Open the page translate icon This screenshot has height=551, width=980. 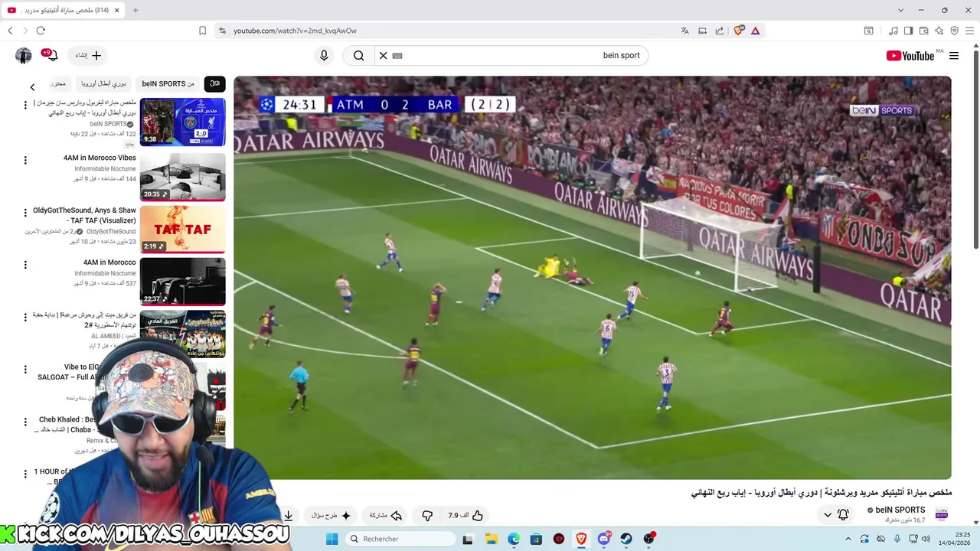pyautogui.click(x=684, y=31)
